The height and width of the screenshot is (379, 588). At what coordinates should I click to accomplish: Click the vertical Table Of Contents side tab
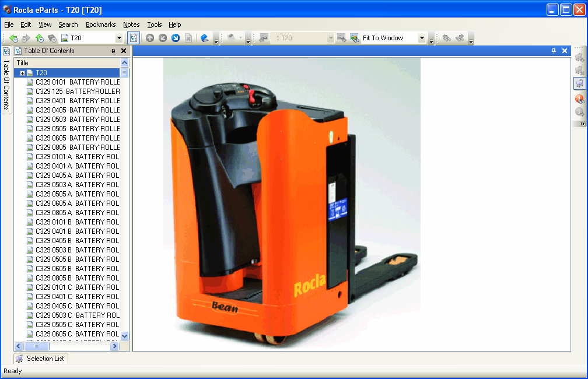click(x=6, y=79)
